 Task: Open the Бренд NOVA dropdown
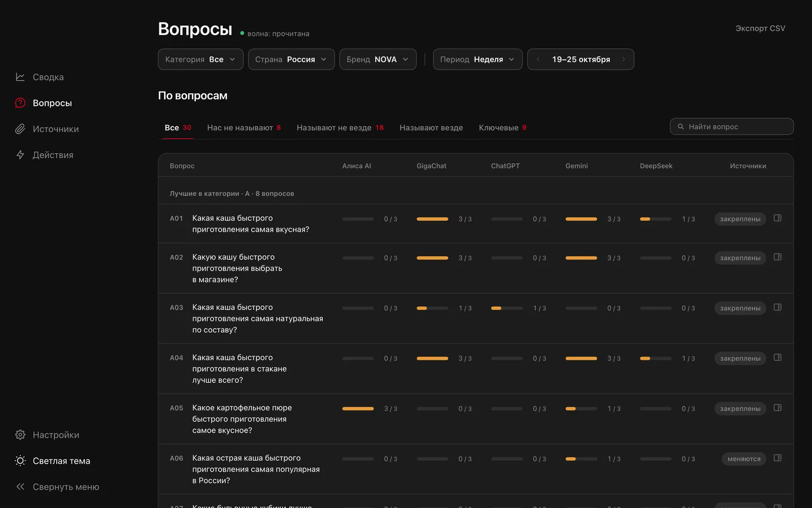[378, 59]
